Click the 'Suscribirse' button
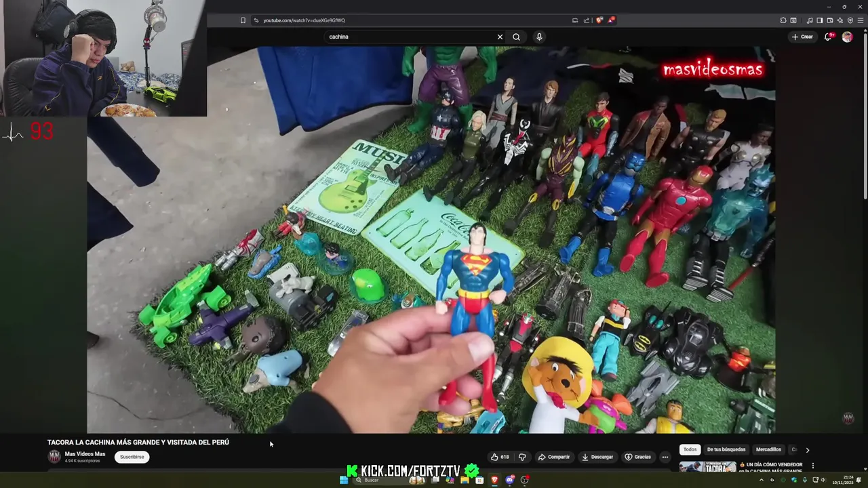The width and height of the screenshot is (868, 488). click(x=132, y=457)
